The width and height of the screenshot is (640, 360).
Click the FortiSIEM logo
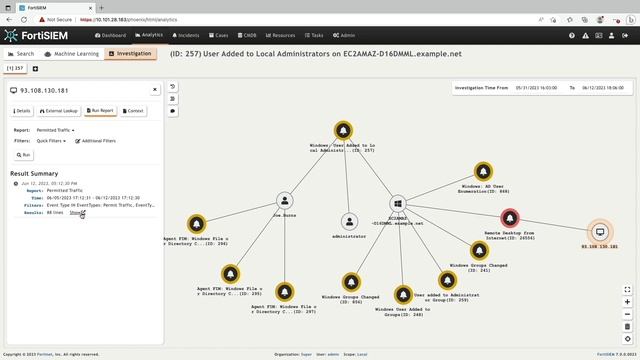point(36,36)
